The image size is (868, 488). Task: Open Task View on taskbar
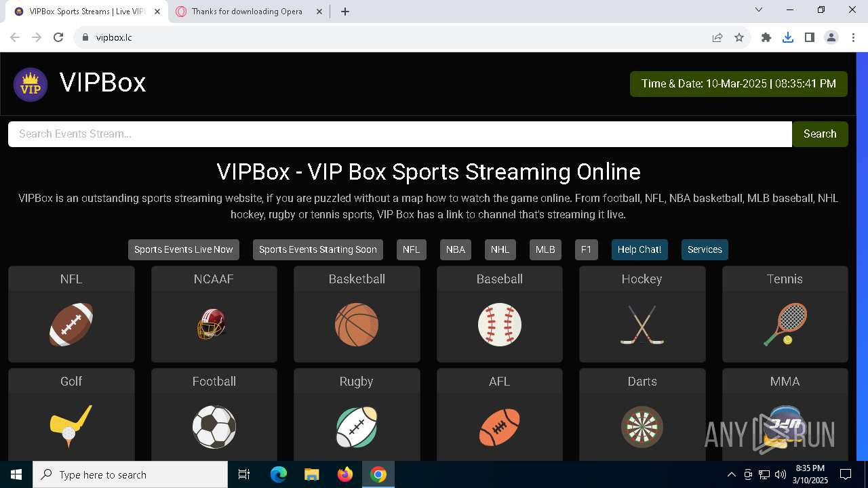244,474
